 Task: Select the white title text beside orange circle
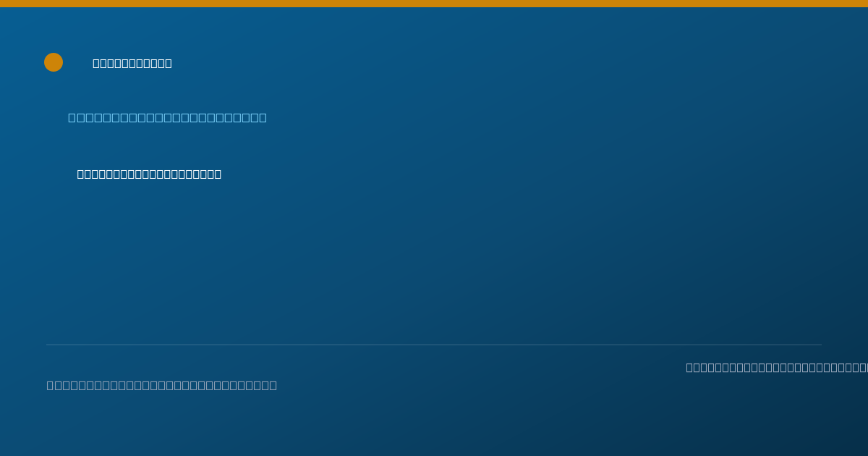click(132, 63)
